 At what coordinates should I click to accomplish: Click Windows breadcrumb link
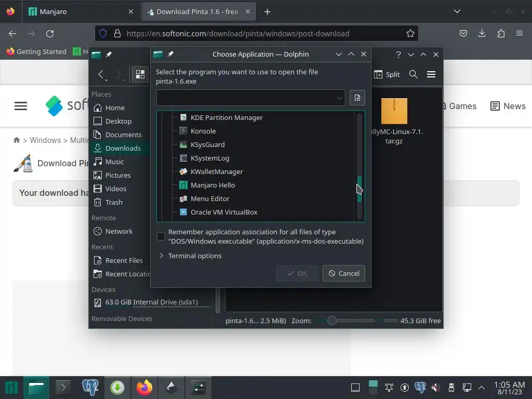(x=45, y=140)
